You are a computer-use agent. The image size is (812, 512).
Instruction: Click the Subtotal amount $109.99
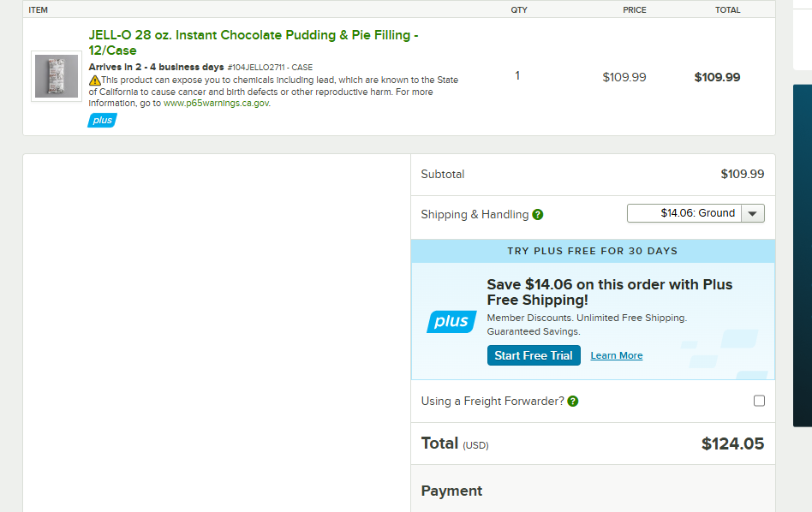[x=742, y=174]
